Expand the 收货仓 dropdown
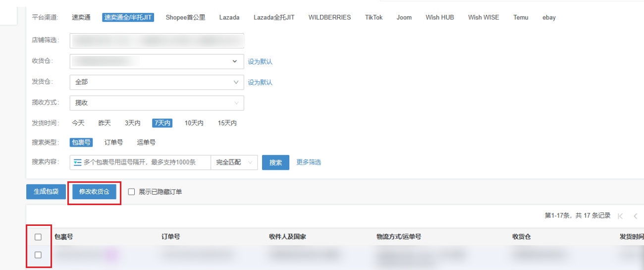Viewport: 644px width, 270px height. click(x=157, y=61)
